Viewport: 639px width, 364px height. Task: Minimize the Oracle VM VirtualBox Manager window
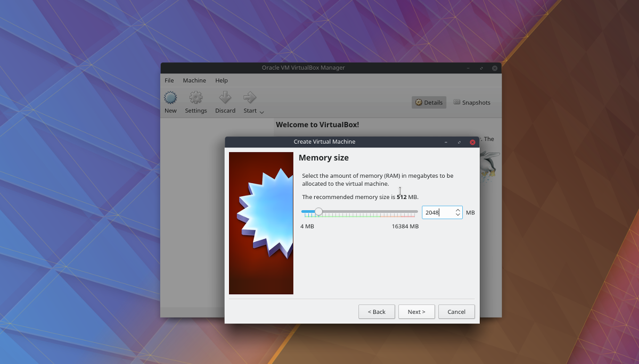468,68
